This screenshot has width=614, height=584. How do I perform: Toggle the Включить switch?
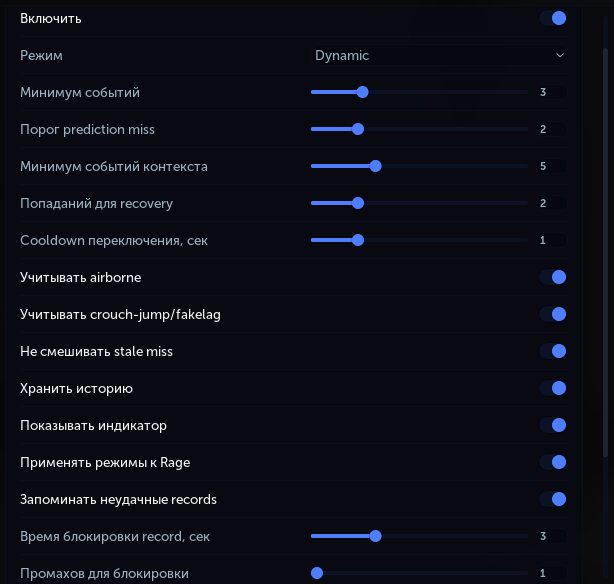pos(553,18)
